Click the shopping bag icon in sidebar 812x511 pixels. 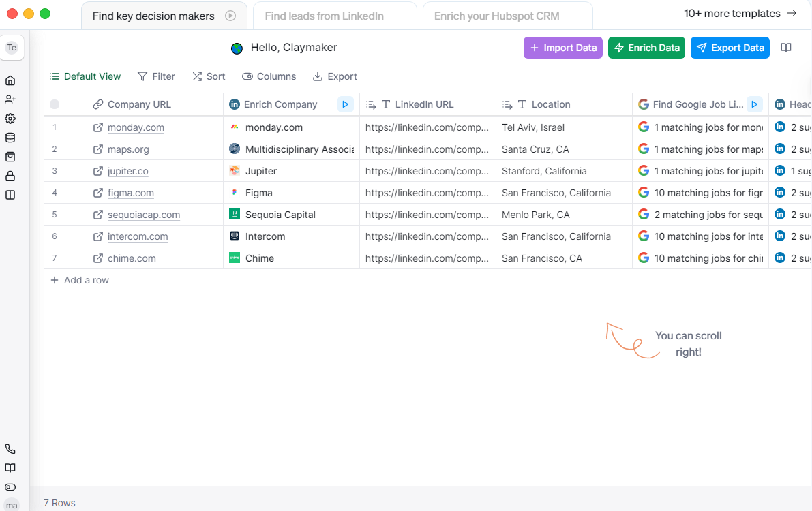pos(10,157)
